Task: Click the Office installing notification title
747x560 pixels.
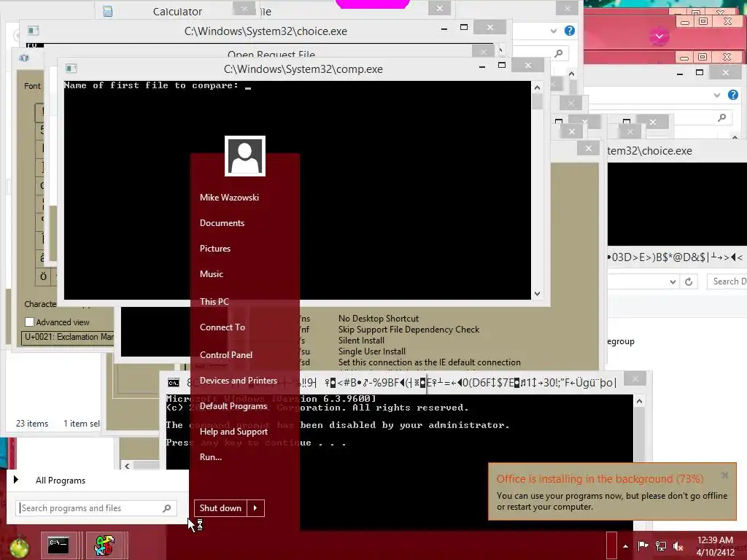Action: point(600,479)
